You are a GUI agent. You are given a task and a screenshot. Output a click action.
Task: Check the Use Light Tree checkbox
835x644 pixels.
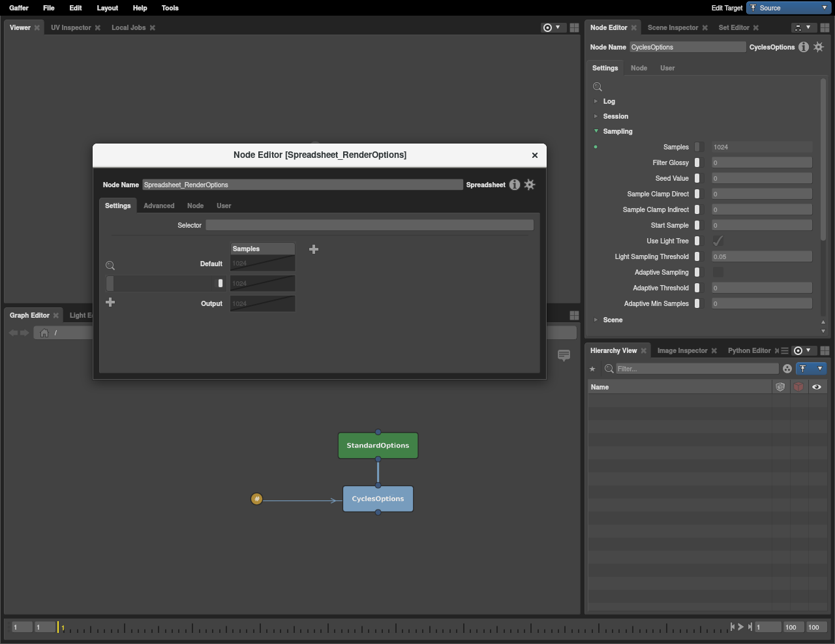coord(718,241)
